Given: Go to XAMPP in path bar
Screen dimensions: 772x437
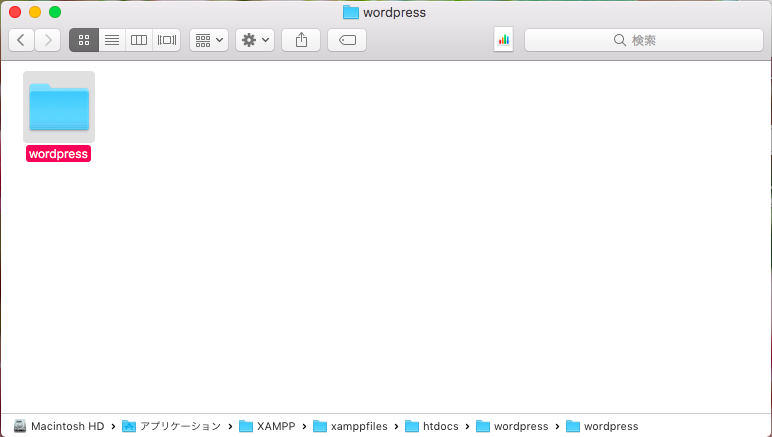Looking at the screenshot, I should pyautogui.click(x=267, y=426).
